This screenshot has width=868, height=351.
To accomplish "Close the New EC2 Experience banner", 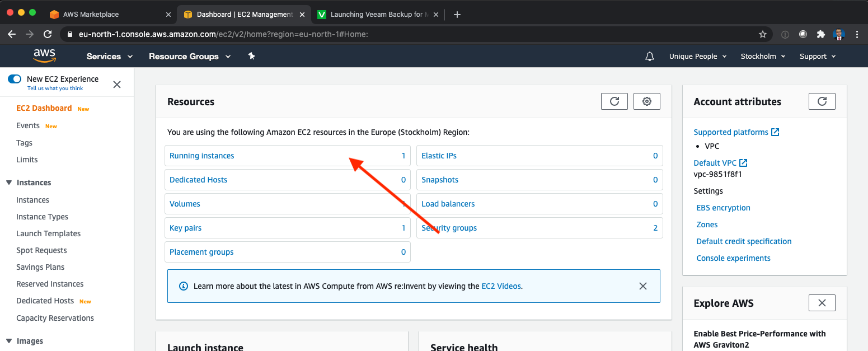I will (x=117, y=85).
